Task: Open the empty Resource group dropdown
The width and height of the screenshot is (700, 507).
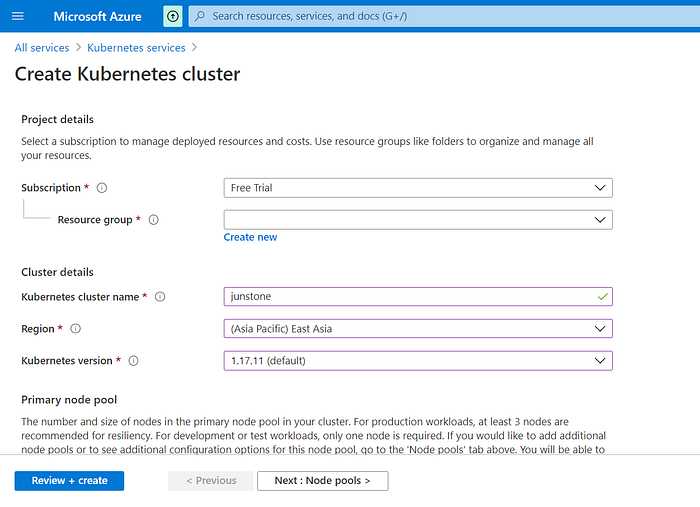Action: pos(418,220)
